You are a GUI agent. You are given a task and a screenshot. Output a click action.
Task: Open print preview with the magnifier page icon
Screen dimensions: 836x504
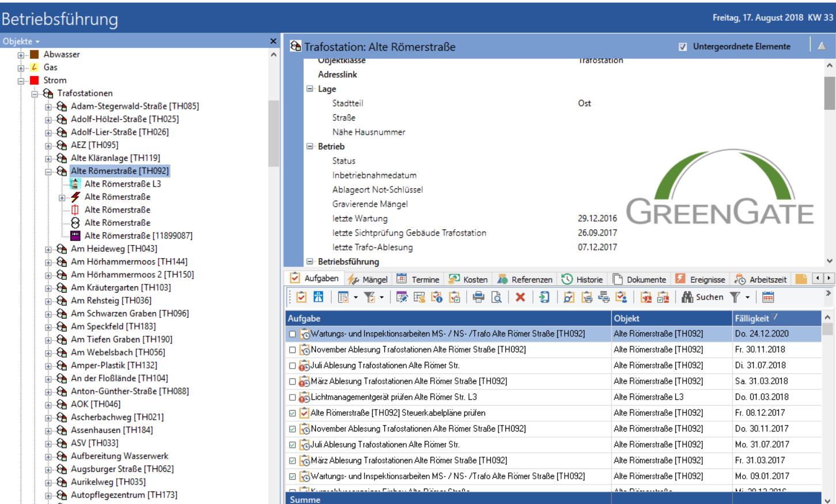pyautogui.click(x=496, y=297)
